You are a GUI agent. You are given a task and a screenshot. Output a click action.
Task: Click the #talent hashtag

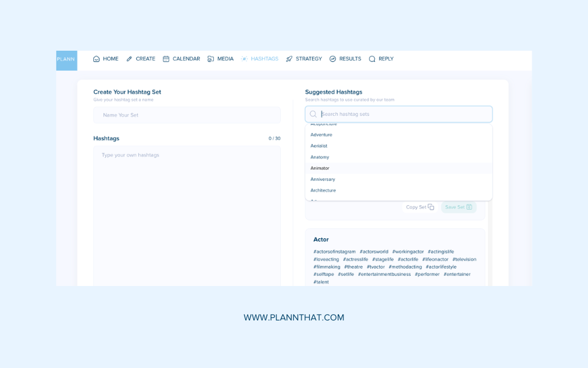pos(321,282)
